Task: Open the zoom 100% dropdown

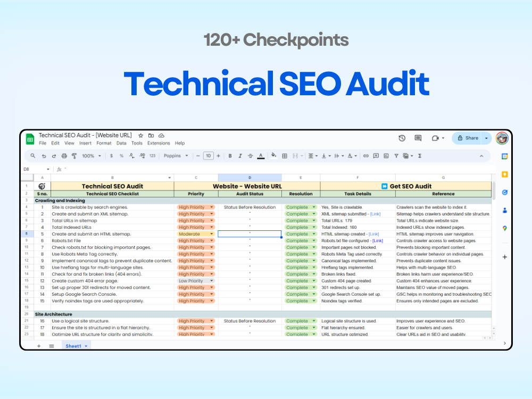Action: (92, 156)
